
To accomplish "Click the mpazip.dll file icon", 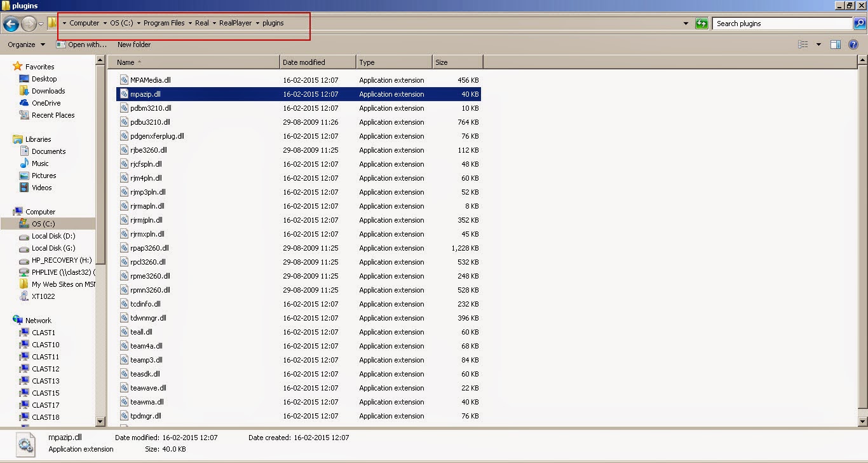I will (x=125, y=94).
